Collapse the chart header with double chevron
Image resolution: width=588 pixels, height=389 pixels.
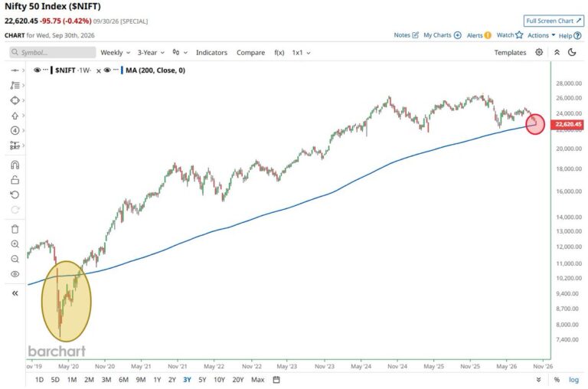pos(557,53)
